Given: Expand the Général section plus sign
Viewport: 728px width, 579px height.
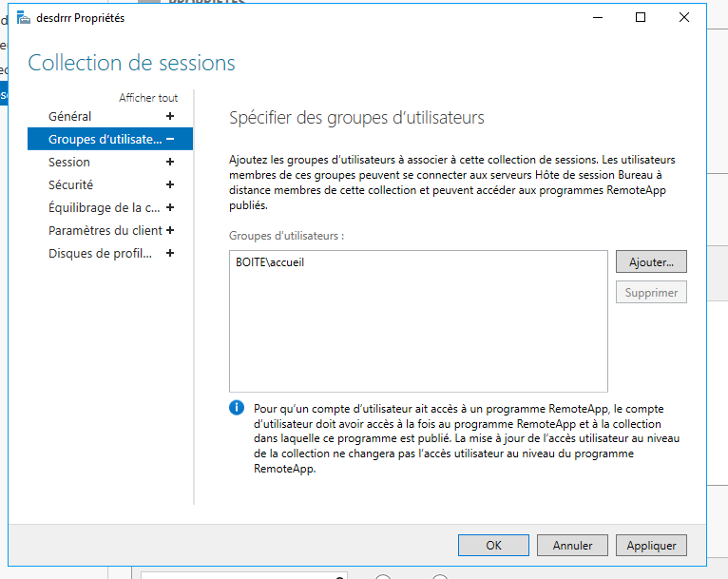Looking at the screenshot, I should [x=170, y=116].
